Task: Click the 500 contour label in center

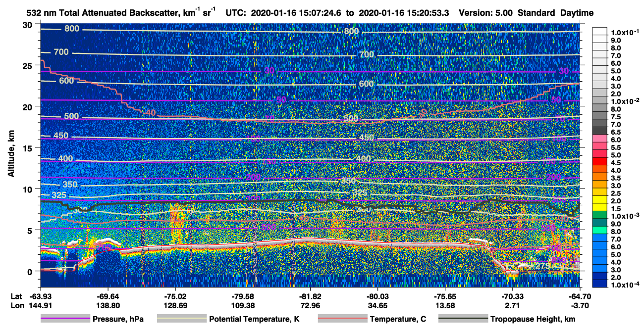Action: (x=351, y=119)
